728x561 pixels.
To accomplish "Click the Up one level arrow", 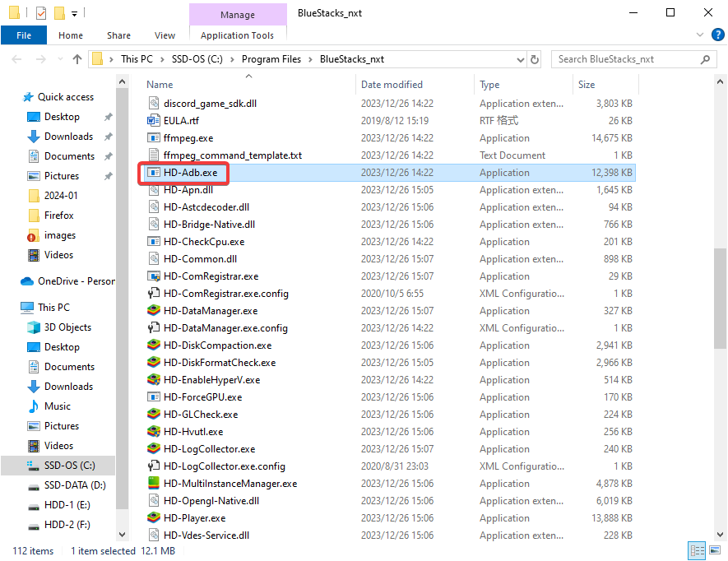I will 77,59.
